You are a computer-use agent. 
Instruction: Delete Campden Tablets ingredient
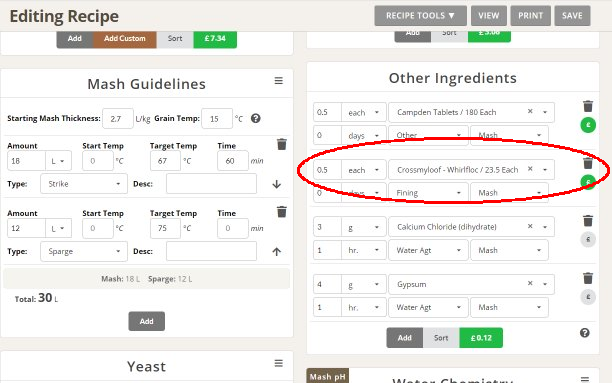(588, 106)
